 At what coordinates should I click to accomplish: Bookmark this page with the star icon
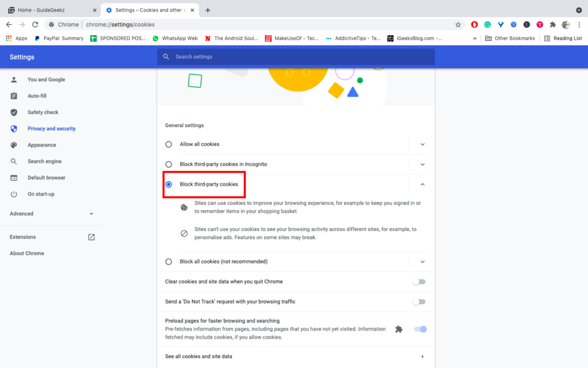(458, 24)
